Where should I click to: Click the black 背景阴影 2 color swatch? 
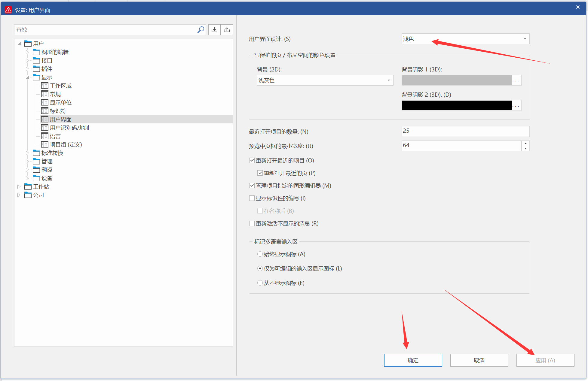point(457,106)
